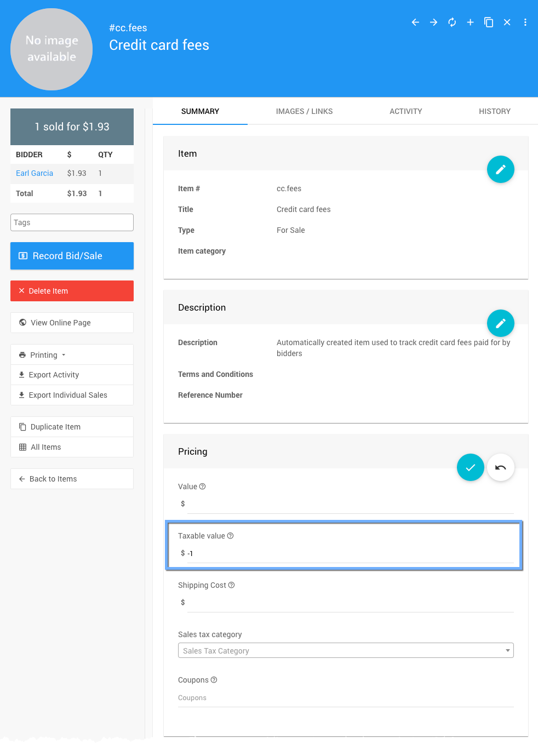This screenshot has width=538, height=756.
Task: Open bidder Earl Garcia link
Action: pos(35,173)
